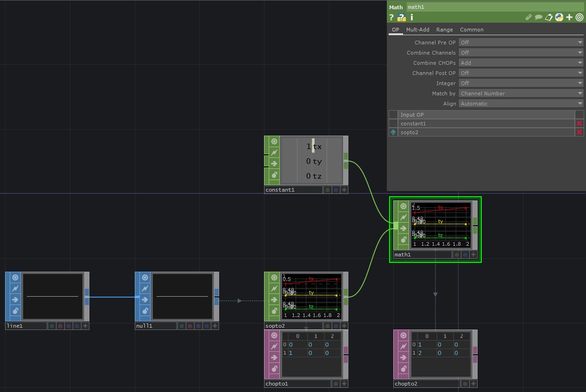
Task: Open Python help icon in parameter header
Action: (x=559, y=18)
